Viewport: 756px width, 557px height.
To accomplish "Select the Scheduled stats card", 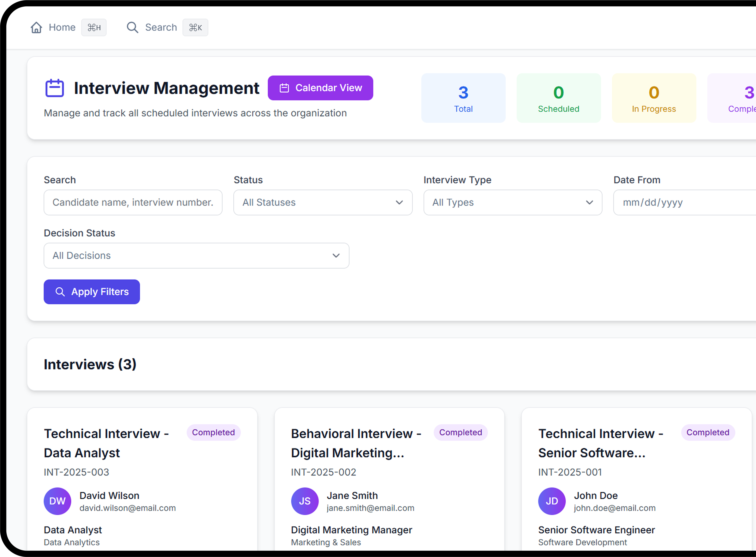I will click(558, 98).
